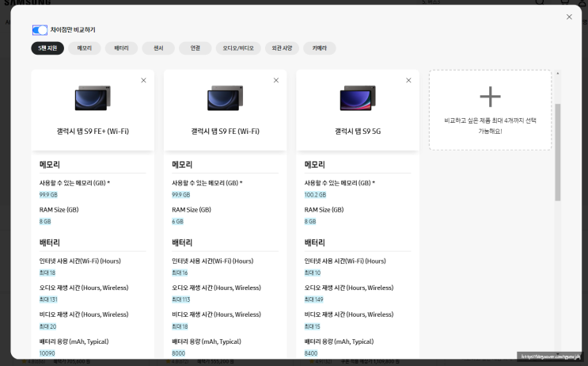Remove 갤럭시 탭 S9 FE+ (Wi-Fi) from comparison
Screen dimensions: 588x366
point(143,80)
